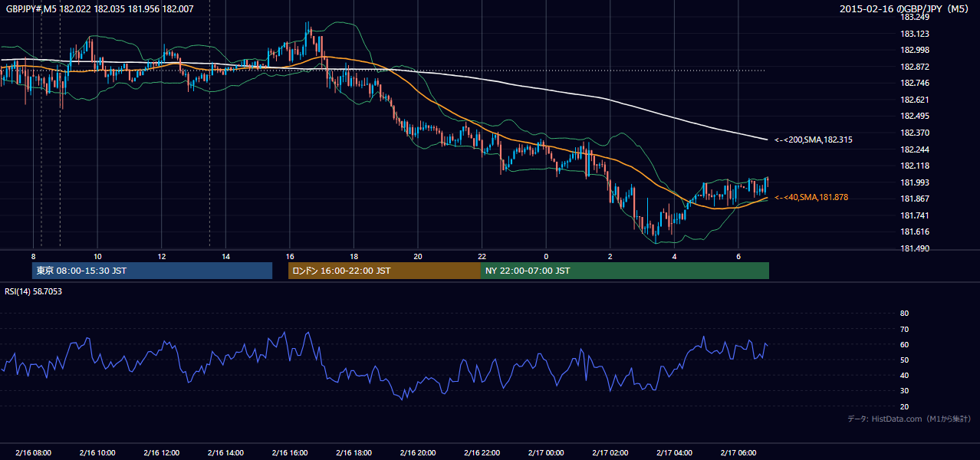Click price axis value 181.490

pyautogui.click(x=914, y=248)
